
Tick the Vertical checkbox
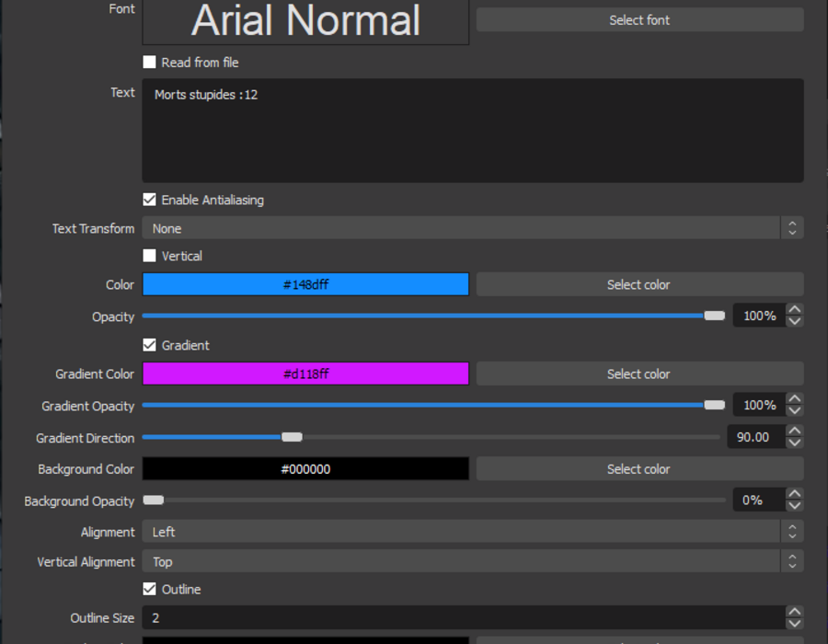point(149,256)
